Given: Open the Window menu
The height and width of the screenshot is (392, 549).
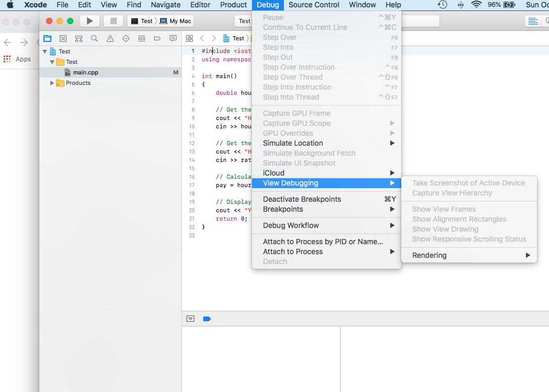Looking at the screenshot, I should 363,5.
